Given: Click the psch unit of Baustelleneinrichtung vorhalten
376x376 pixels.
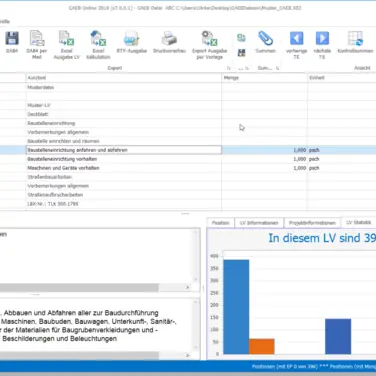Looking at the screenshot, I should click(x=314, y=159).
